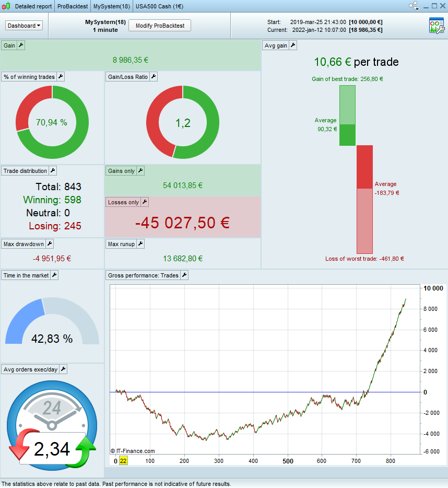Viewport: 448px width, 488px height.
Task: Click the 42,83 % time in market gauge
Action: coord(52,321)
